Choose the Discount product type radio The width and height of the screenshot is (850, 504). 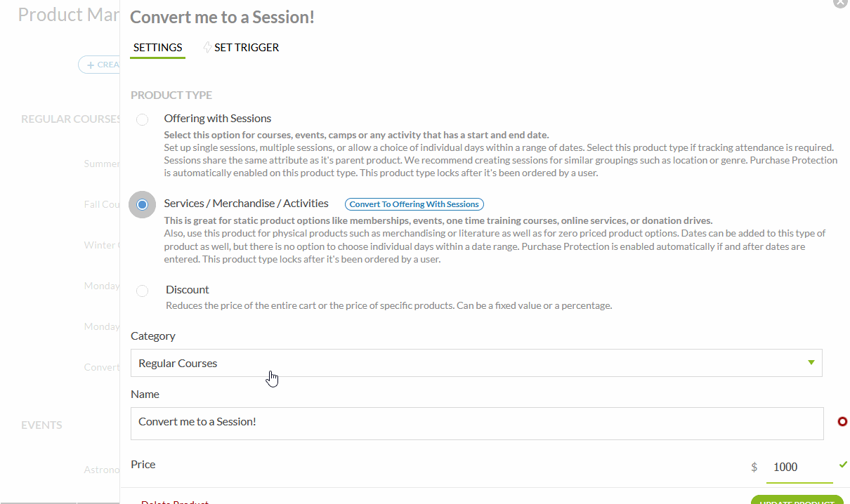143,291
